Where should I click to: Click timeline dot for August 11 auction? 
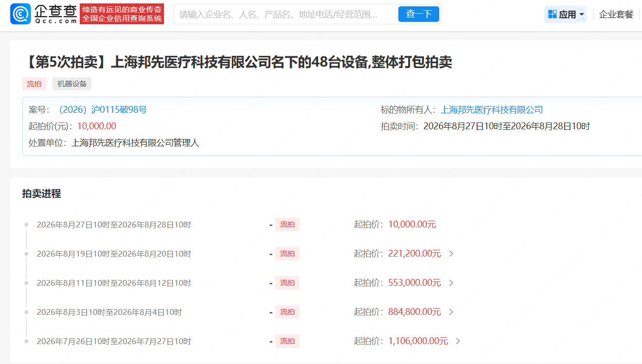[26, 283]
